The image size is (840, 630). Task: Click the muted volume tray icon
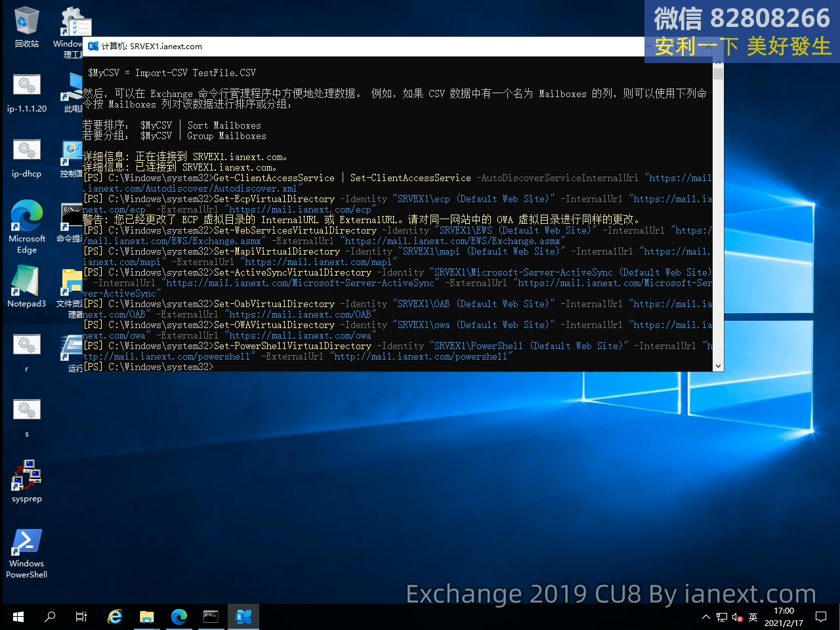click(737, 617)
